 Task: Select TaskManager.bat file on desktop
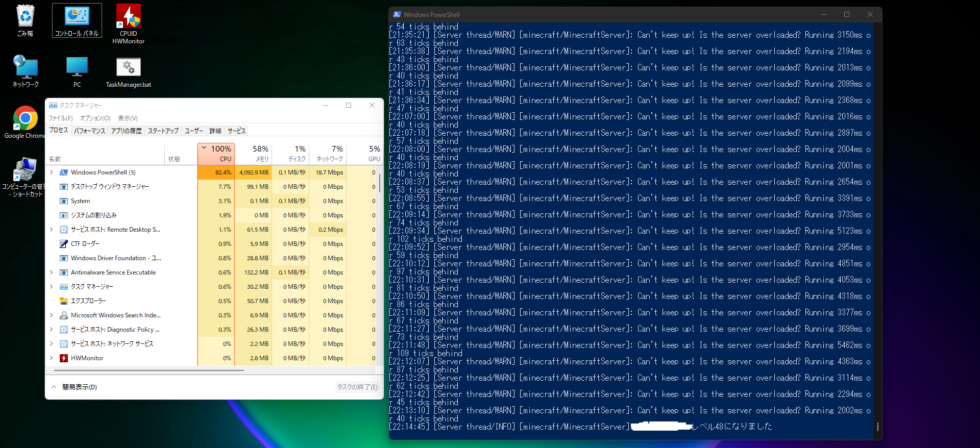128,71
